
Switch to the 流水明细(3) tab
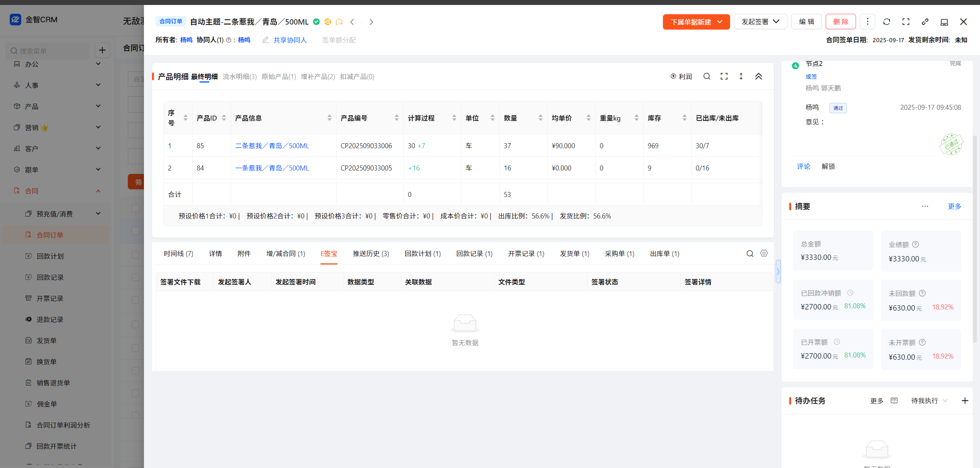point(240,77)
